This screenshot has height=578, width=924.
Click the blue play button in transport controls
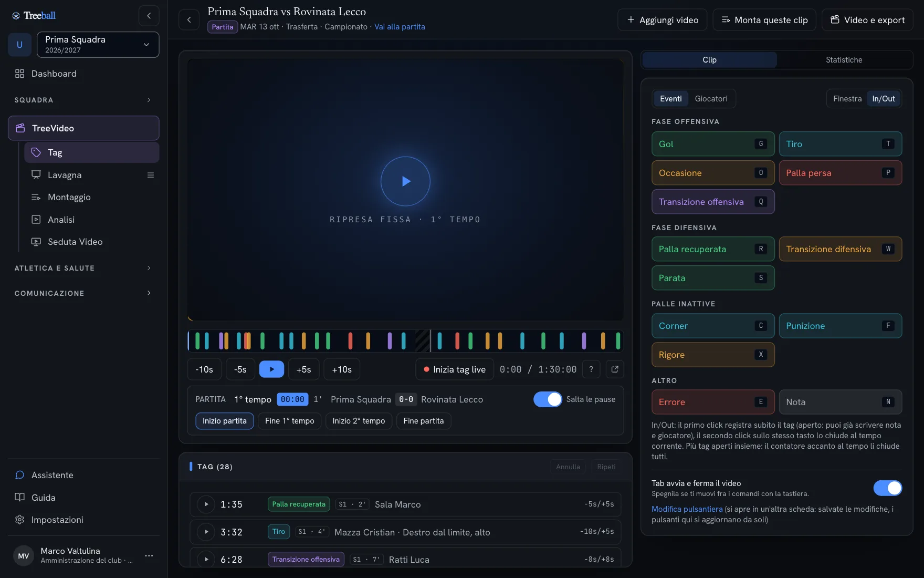tap(271, 369)
